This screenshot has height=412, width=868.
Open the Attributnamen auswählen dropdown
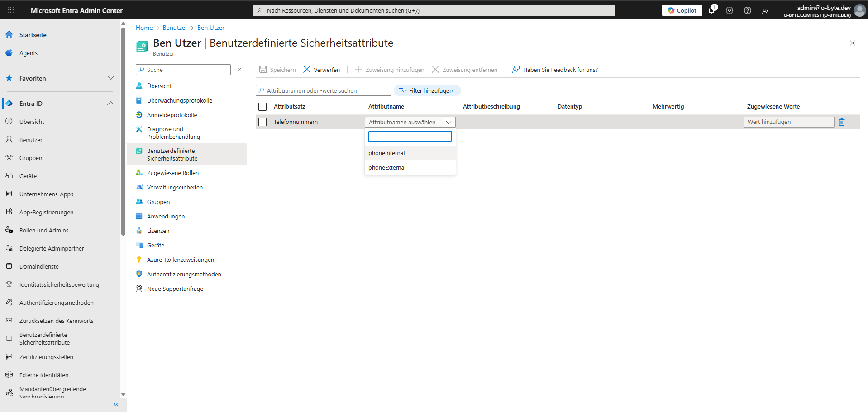click(410, 122)
